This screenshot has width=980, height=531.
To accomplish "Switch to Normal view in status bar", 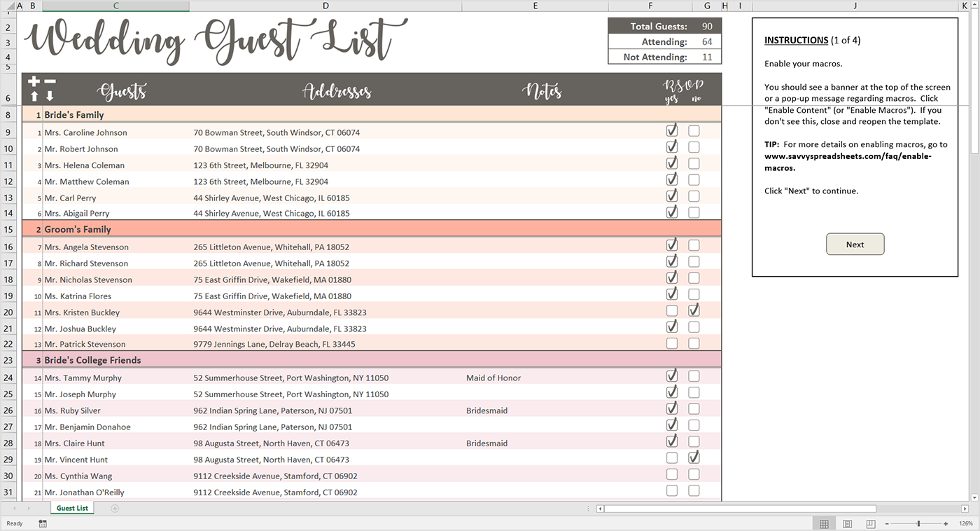I will 824,524.
